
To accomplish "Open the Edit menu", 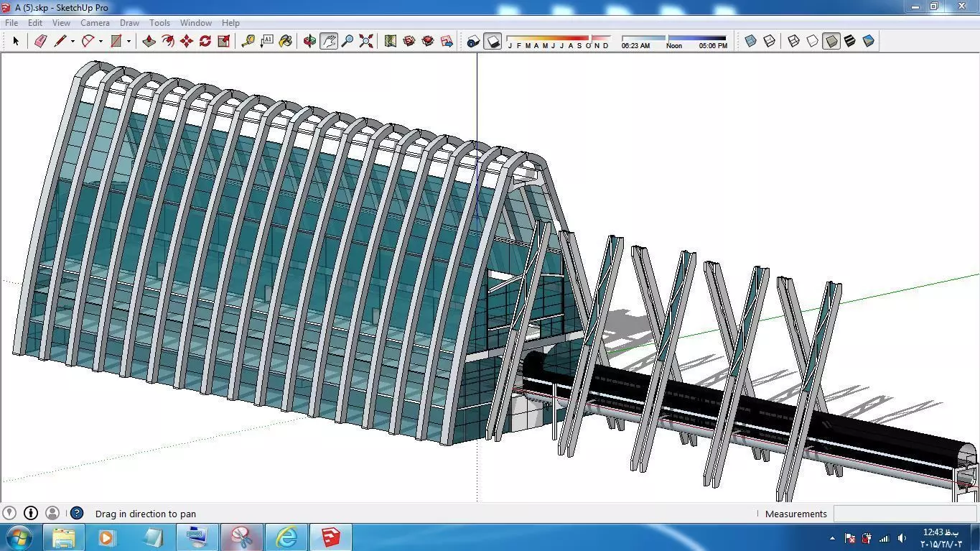I will click(x=34, y=23).
